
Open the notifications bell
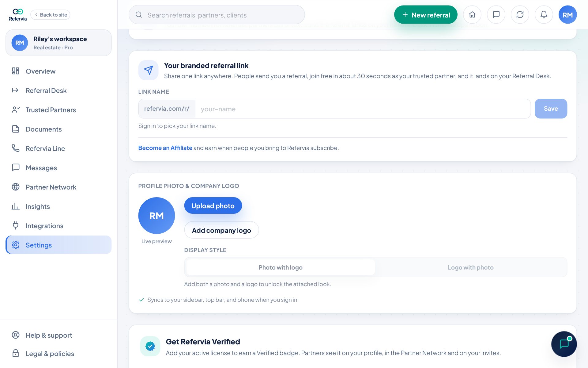coord(544,15)
